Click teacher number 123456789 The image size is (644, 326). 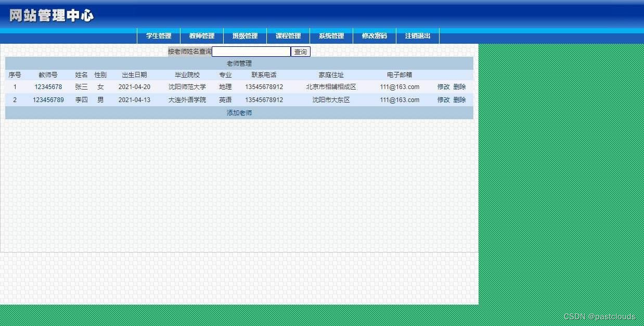(48, 100)
